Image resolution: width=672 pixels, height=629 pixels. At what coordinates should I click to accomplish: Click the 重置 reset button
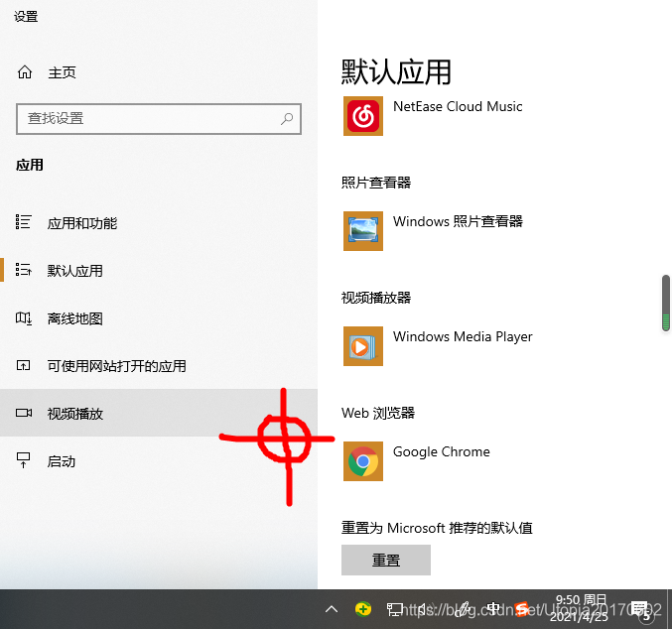[x=386, y=560]
